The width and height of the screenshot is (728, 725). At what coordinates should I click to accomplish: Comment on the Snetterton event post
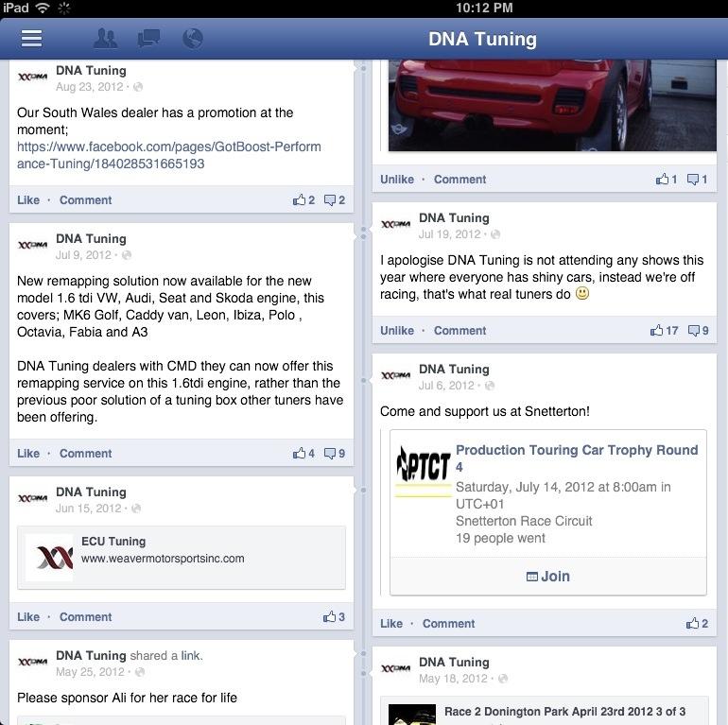tap(448, 623)
